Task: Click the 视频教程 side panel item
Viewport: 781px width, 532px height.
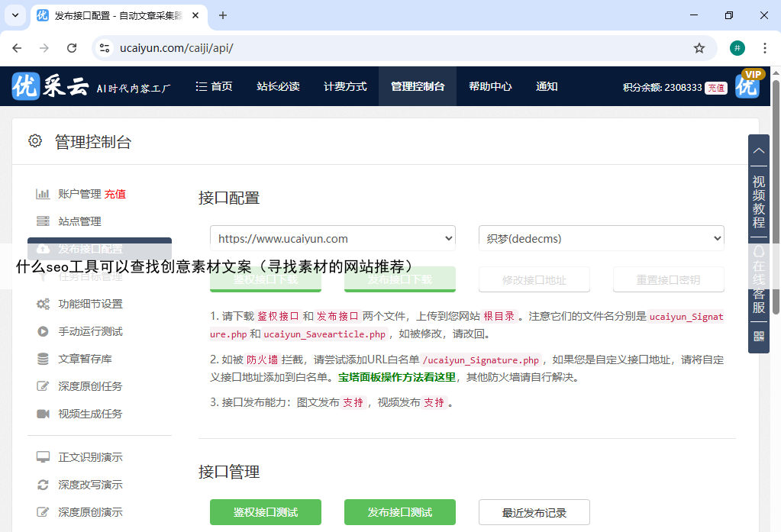Action: [x=759, y=202]
